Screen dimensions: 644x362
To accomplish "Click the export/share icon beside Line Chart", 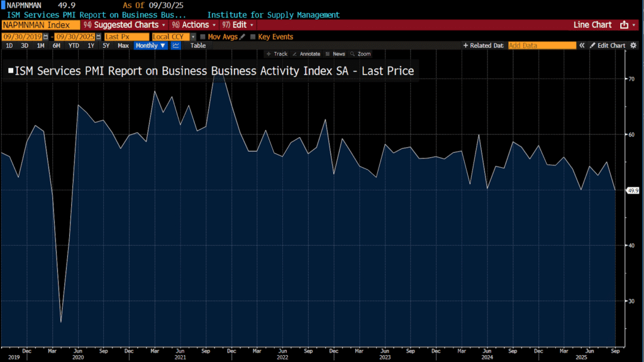I will 625,25.
